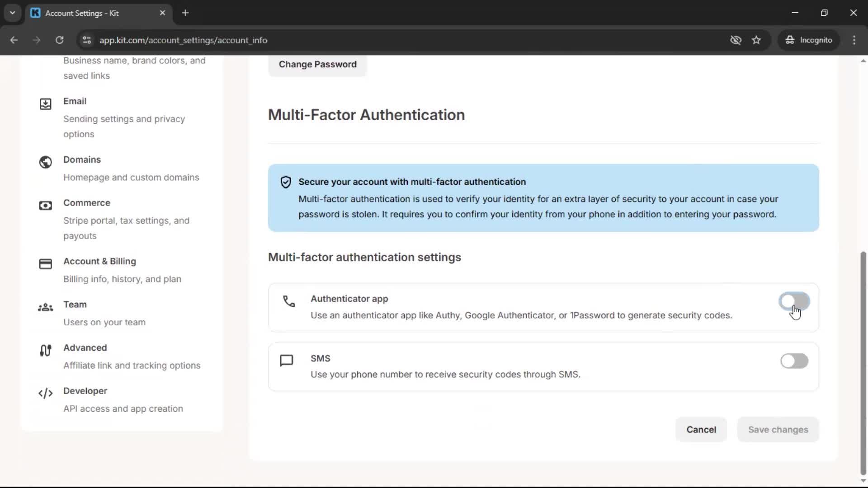Open Chrome's three-dot menu
Viewport: 868px width, 488px height.
pyautogui.click(x=854, y=40)
